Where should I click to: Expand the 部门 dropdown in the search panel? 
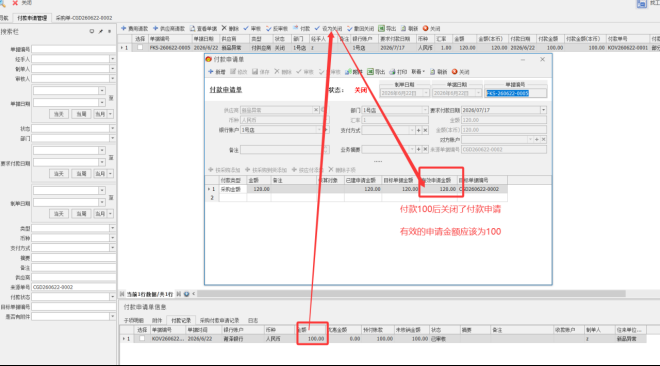click(x=112, y=138)
